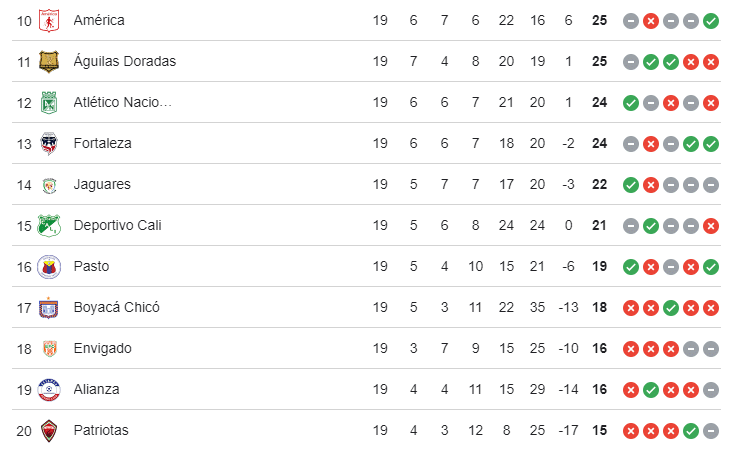Click the América club crest
This screenshot has width=744, height=452.
click(49, 20)
